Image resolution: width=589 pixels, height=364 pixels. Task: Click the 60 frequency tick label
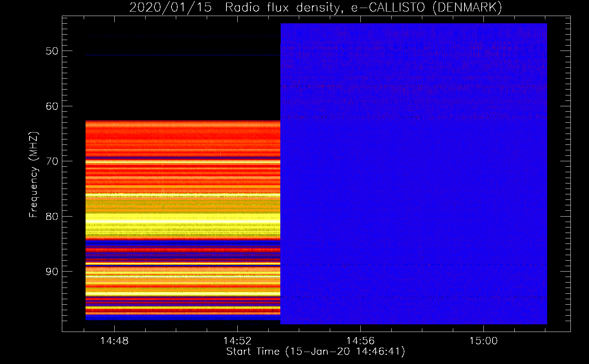(52, 106)
